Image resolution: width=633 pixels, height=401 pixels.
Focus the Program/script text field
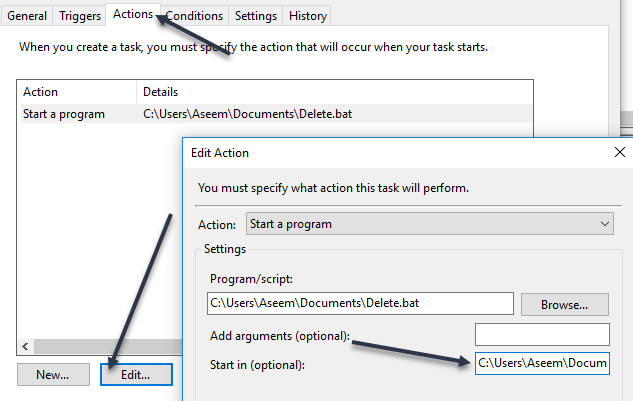tap(359, 304)
